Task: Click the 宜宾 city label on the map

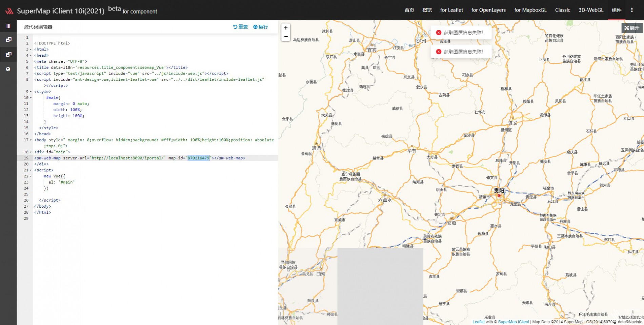Action: tap(372, 50)
